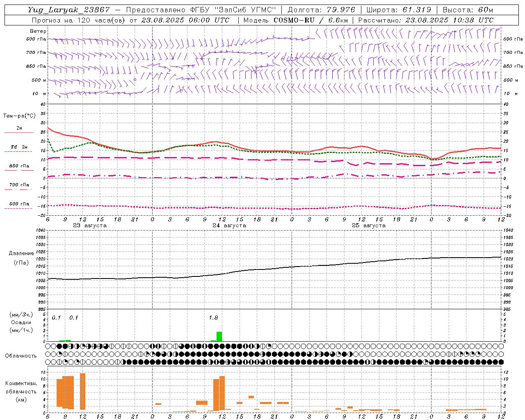525x420 pixels.
Task: Click the Осадки panel label
Action: point(21,322)
